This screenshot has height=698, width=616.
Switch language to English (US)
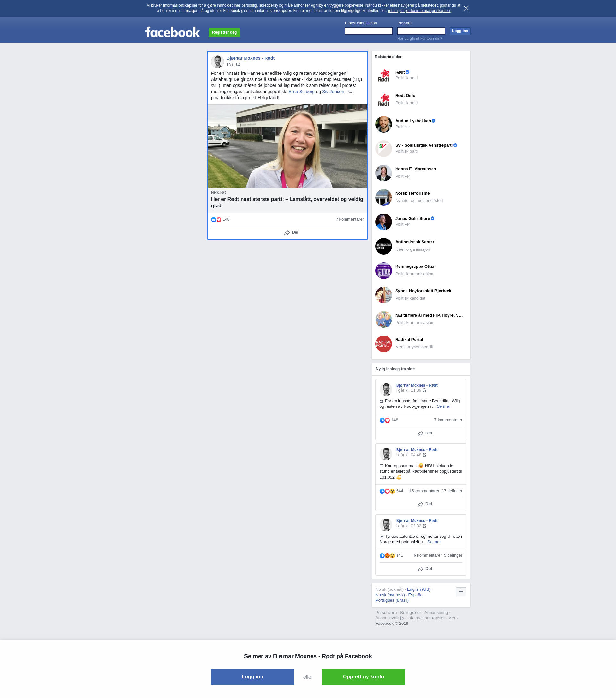click(419, 589)
